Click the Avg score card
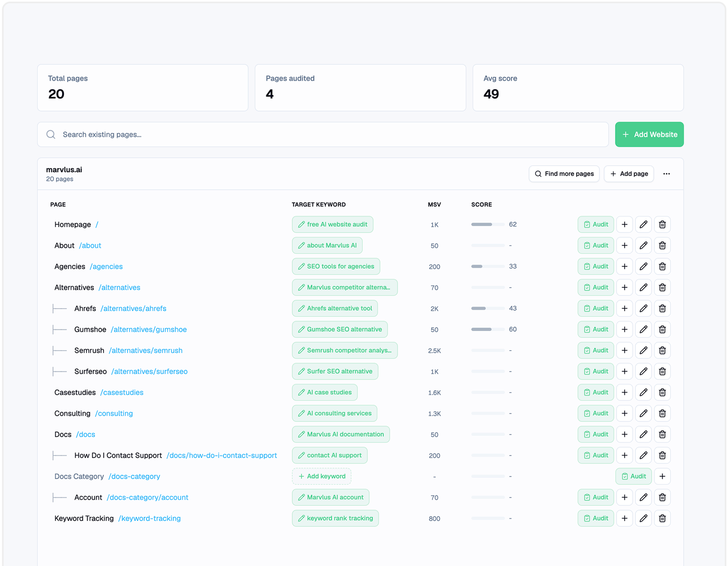The image size is (728, 566). (x=578, y=88)
